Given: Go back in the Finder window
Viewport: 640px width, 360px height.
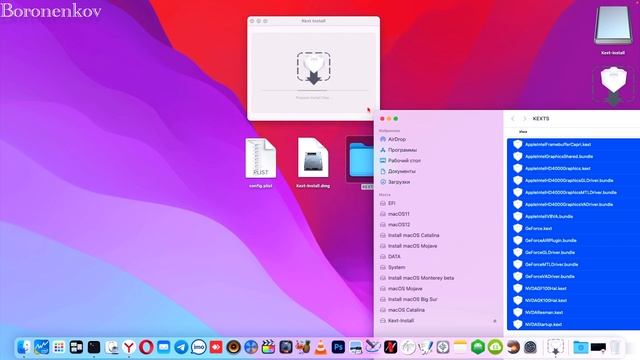Looking at the screenshot, I should coord(513,118).
